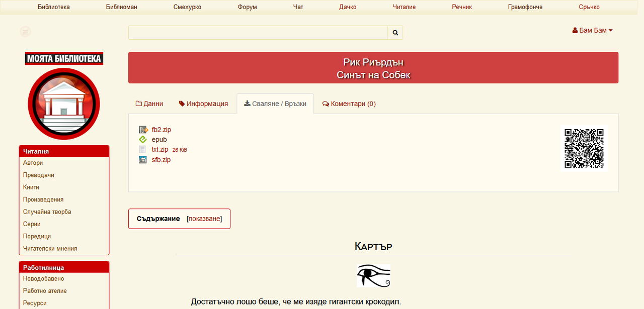
Task: Click the Картър chapter heading
Action: [373, 246]
